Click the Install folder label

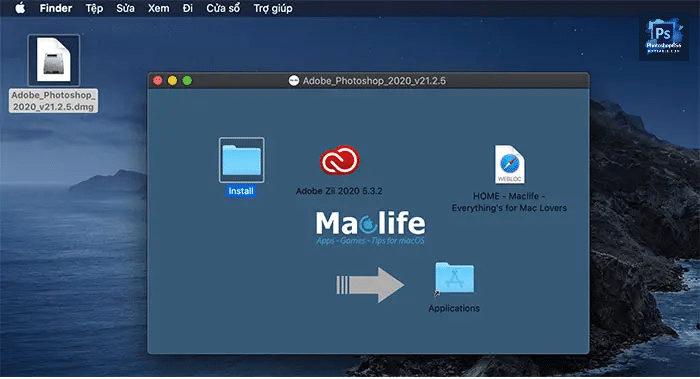(241, 191)
